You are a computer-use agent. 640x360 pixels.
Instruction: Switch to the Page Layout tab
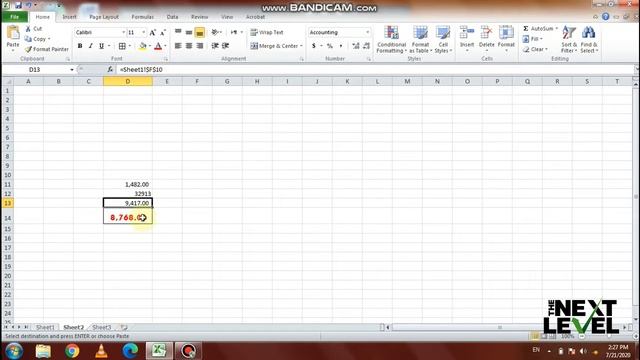(104, 17)
